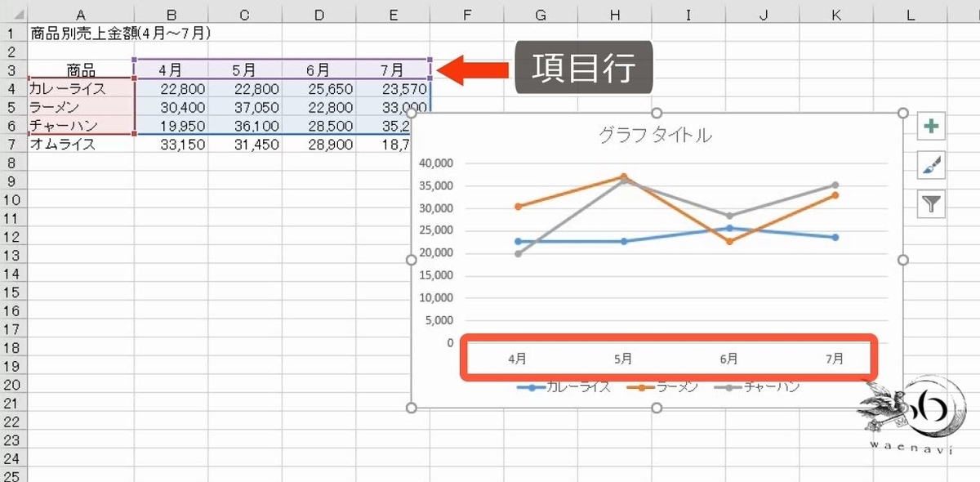The image size is (980, 482).
Task: Select the 商品 header cell
Action: [x=80, y=71]
